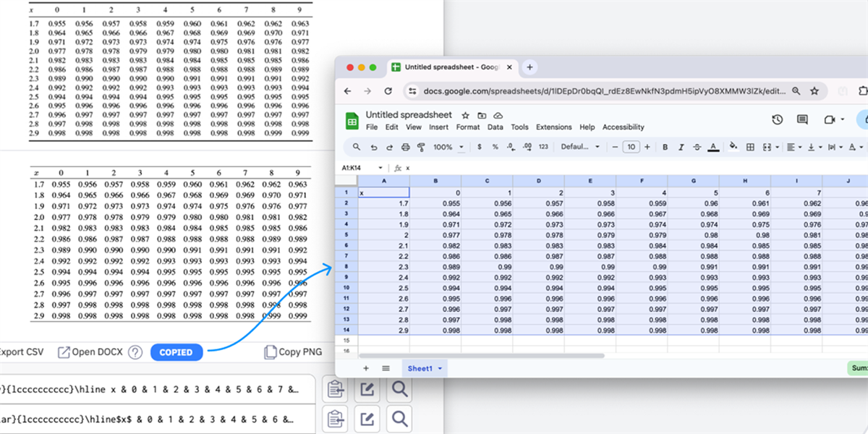
Task: Toggle italic formatting
Action: [x=680, y=147]
